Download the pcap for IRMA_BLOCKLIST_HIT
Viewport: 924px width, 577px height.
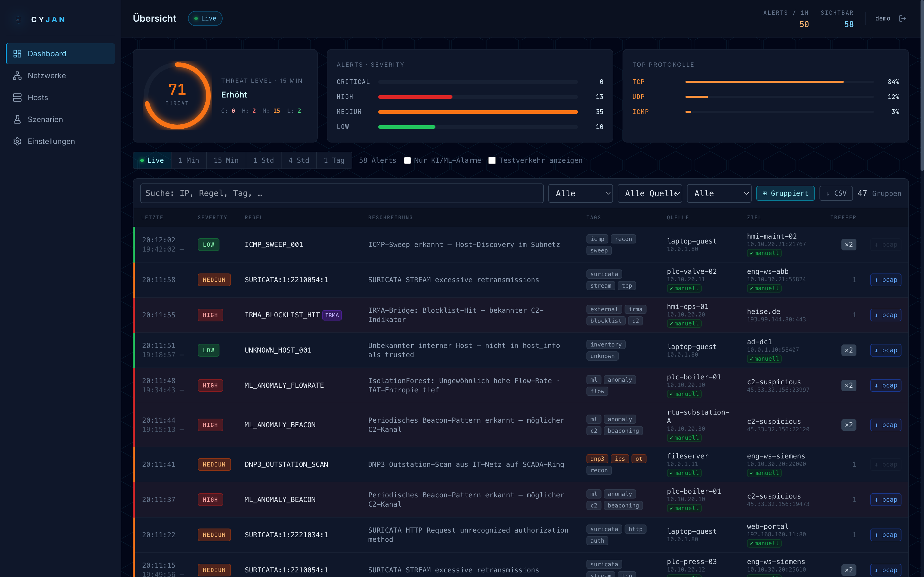(x=886, y=315)
